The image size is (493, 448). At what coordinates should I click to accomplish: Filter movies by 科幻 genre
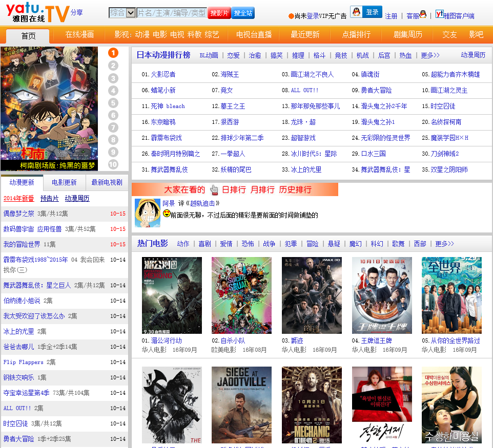tap(377, 244)
